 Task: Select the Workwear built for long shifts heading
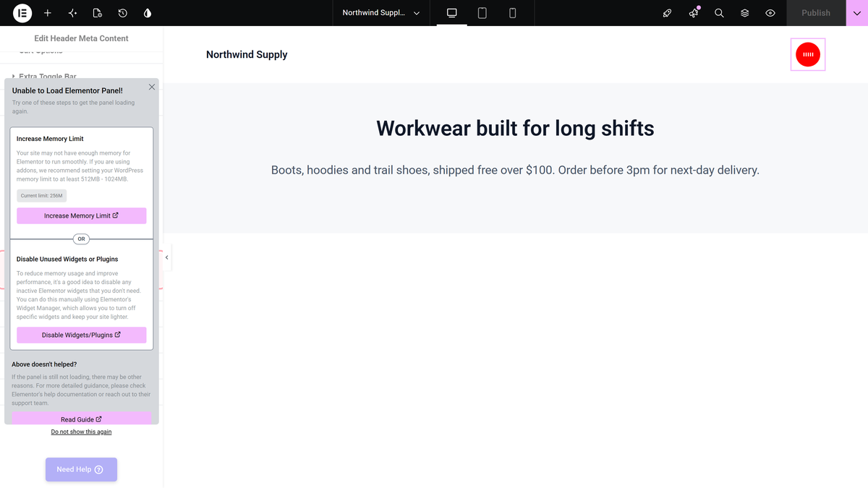pos(515,129)
